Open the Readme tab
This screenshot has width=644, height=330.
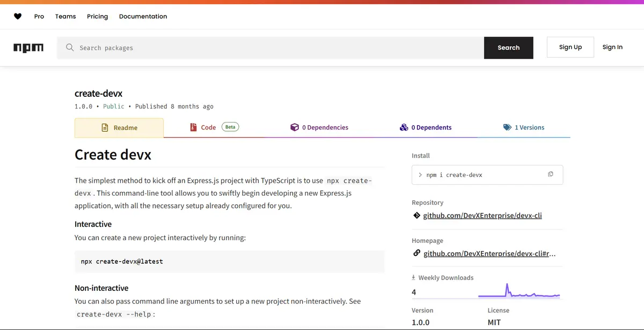119,128
